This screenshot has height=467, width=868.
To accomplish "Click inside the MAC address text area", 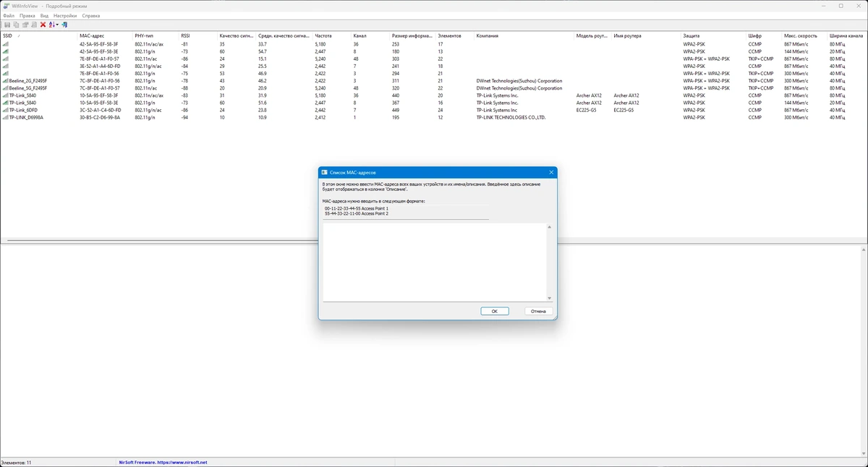I will 434,262.
